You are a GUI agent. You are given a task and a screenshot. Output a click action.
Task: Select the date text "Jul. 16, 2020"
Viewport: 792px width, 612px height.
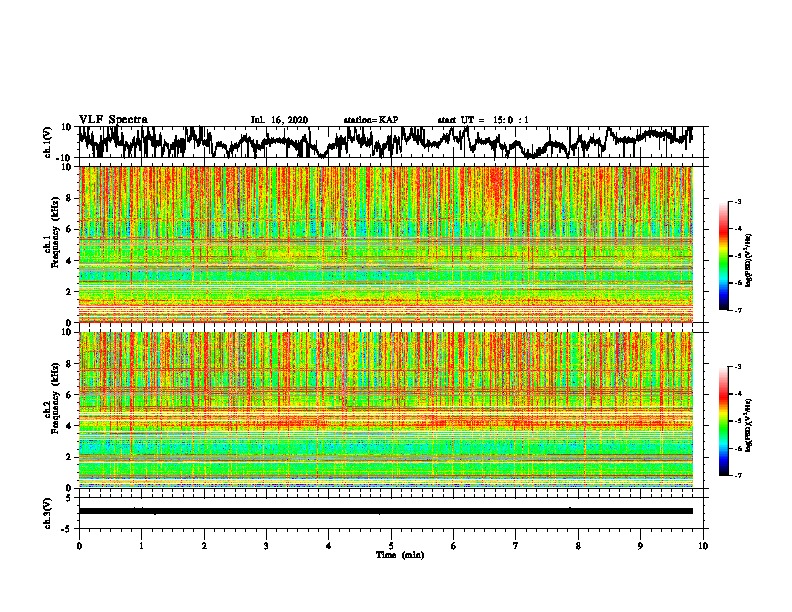pos(279,120)
